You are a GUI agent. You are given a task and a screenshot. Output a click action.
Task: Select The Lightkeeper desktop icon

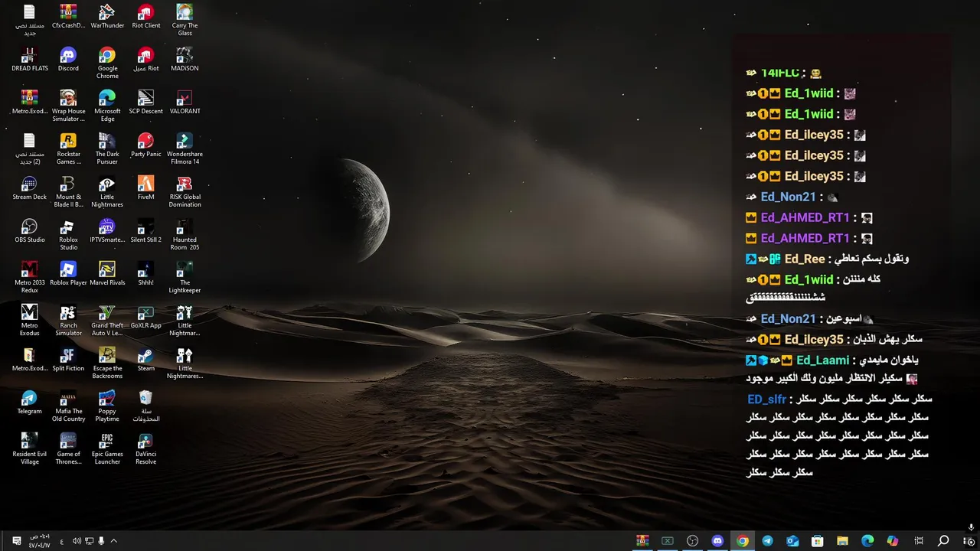pyautogui.click(x=185, y=278)
